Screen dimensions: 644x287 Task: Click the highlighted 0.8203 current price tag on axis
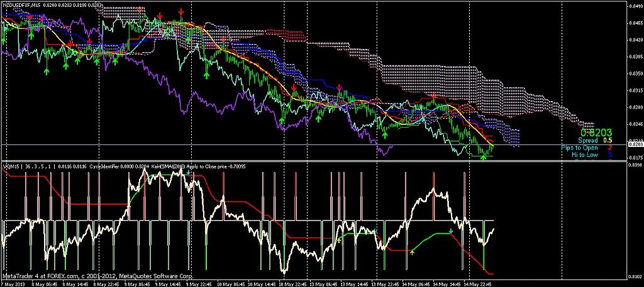(635, 144)
